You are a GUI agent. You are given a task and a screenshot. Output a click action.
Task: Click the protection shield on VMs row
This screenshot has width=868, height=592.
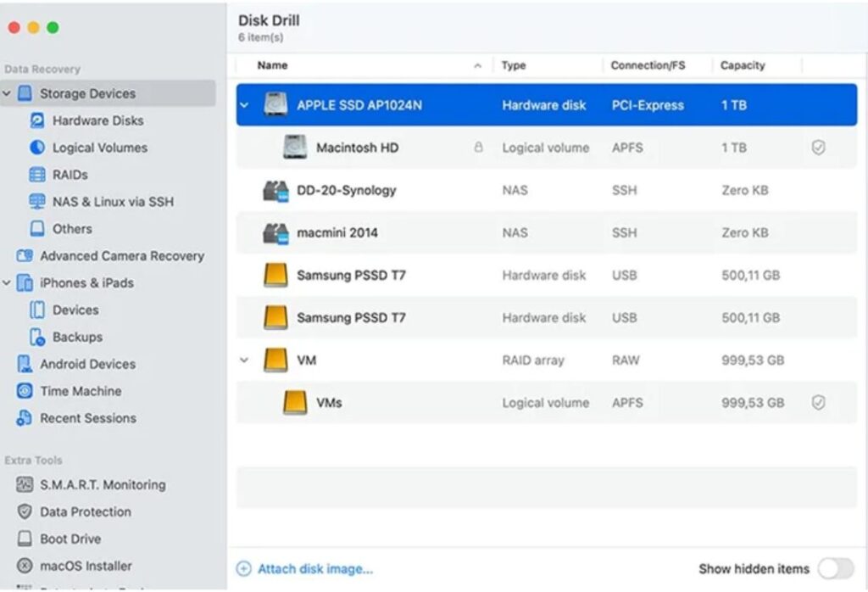pyautogui.click(x=818, y=403)
